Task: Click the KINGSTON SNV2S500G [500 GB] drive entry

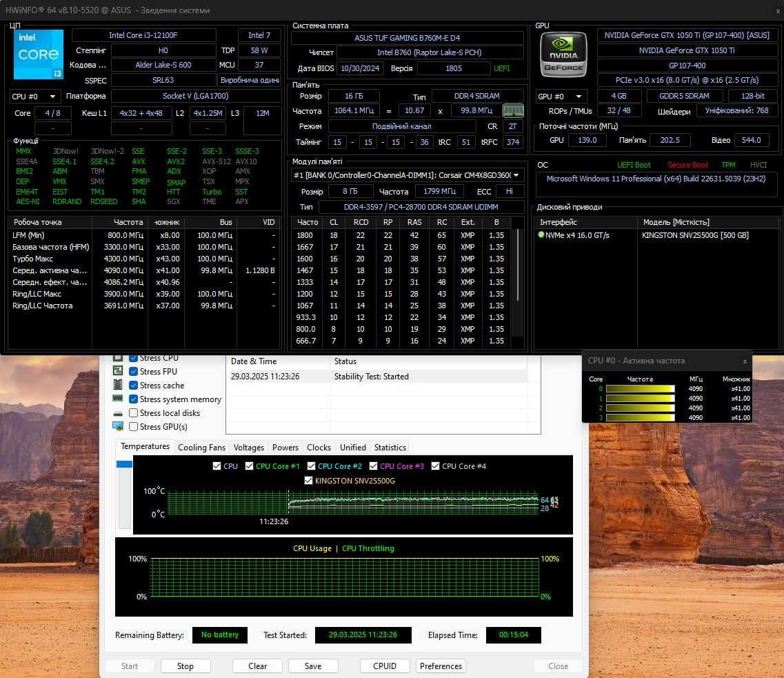Action: click(695, 235)
